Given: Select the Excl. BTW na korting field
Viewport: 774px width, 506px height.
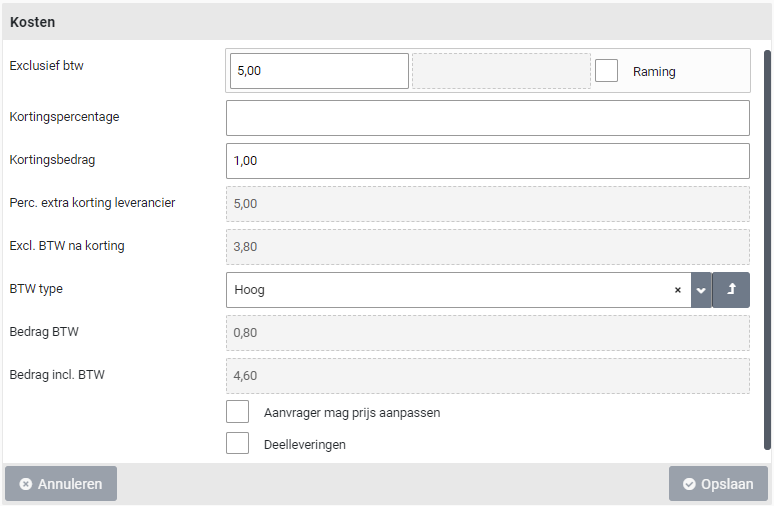Looking at the screenshot, I should click(487, 246).
